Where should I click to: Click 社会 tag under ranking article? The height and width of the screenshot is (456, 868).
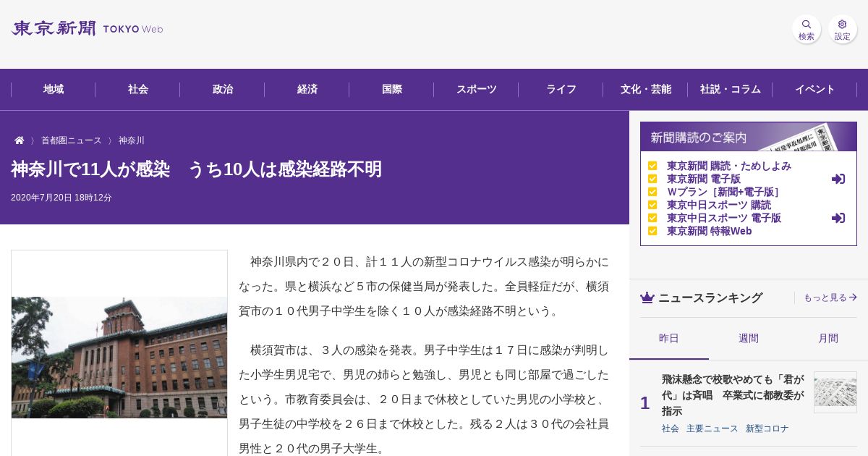point(671,428)
